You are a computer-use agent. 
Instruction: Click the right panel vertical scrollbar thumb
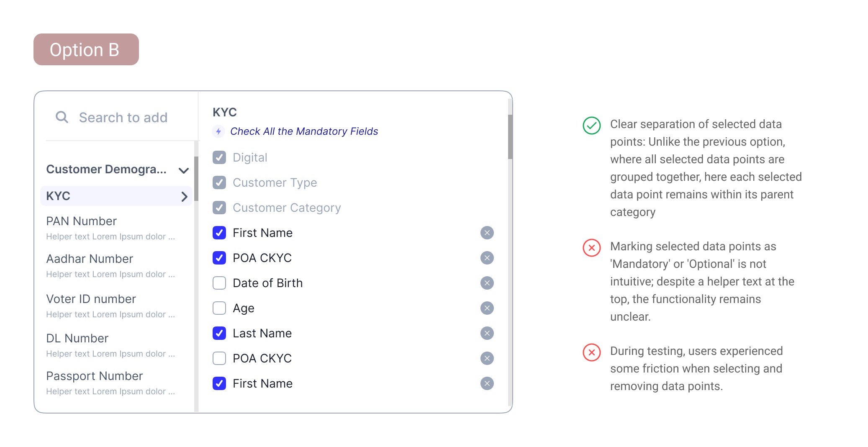click(510, 136)
